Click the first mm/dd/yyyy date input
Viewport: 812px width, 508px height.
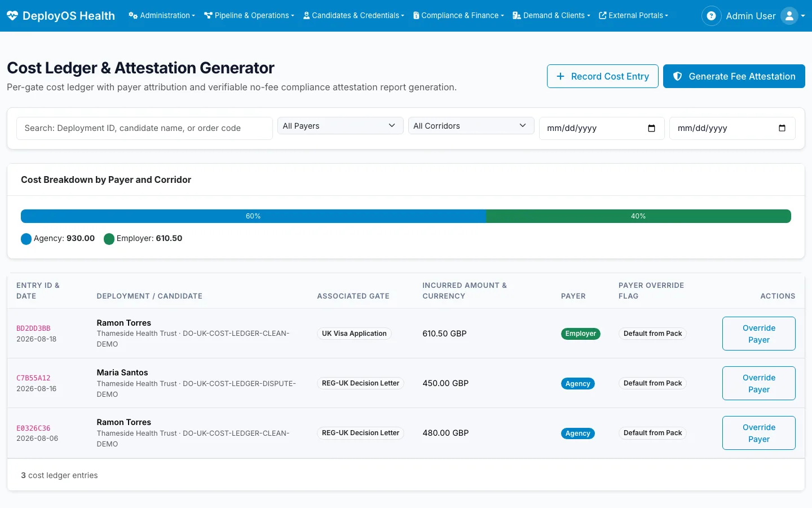pos(602,128)
